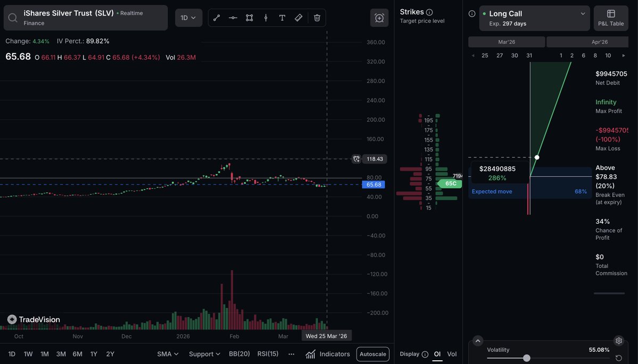The image size is (638, 364).
Task: Switch strikes display to OI
Action: click(437, 354)
